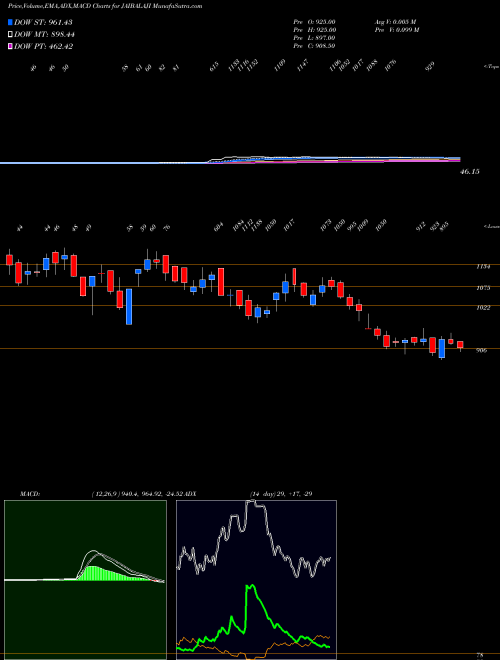Click the chart title mentioning JAIBALAJI
The width and height of the screenshot is (500, 660).
[x=105, y=6]
